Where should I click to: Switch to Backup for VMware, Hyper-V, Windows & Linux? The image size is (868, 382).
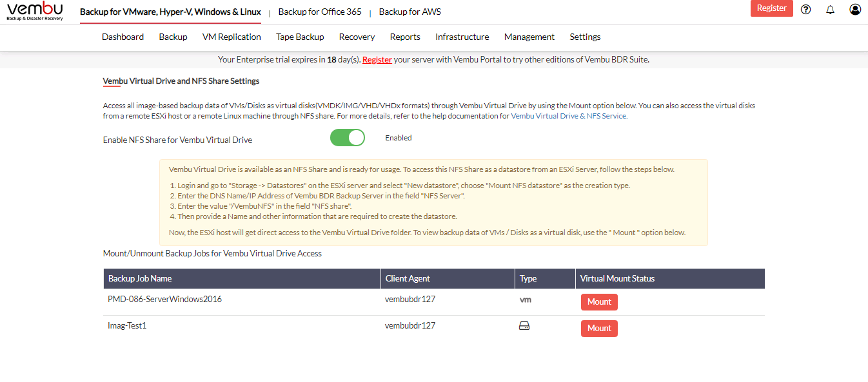coord(170,12)
